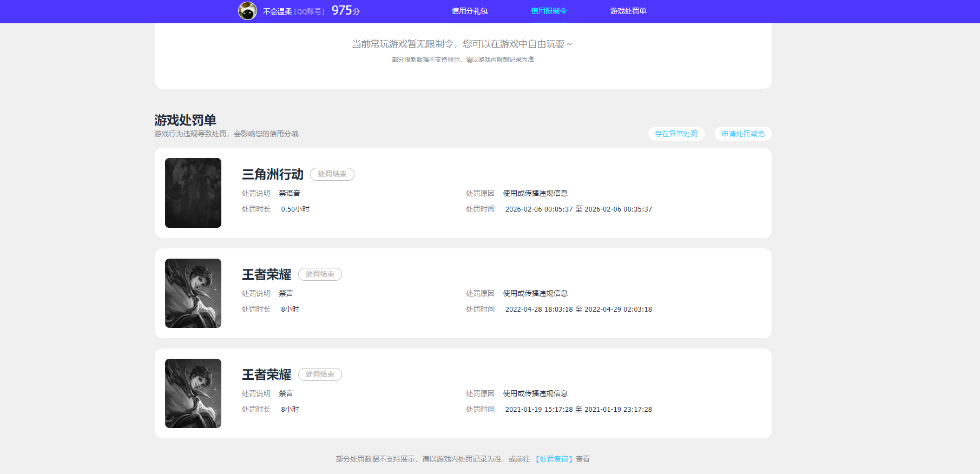Switch to the 信用限制令 tab
Viewport: 980px width, 474px height.
click(x=549, y=11)
